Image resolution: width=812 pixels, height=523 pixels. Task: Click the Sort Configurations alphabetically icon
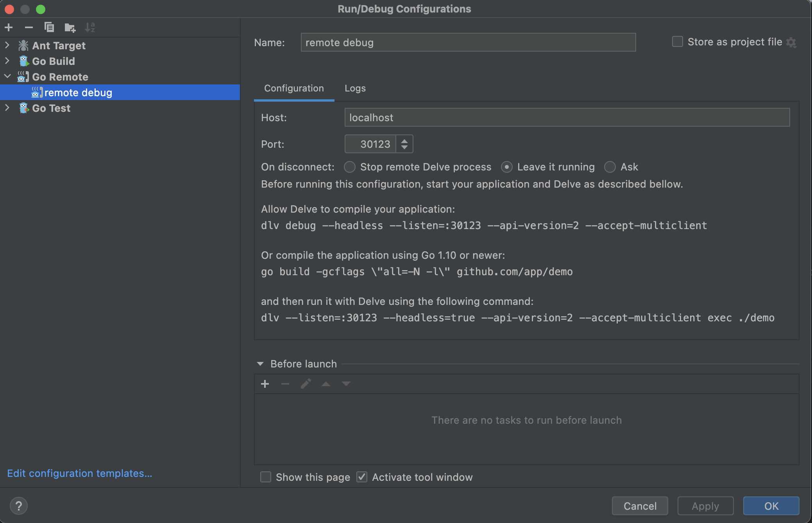(x=90, y=27)
